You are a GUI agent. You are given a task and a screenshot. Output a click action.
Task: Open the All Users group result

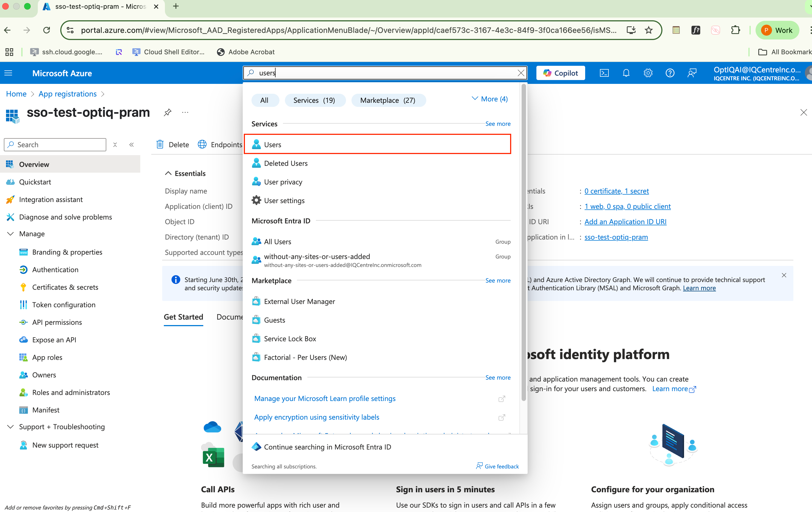381,241
